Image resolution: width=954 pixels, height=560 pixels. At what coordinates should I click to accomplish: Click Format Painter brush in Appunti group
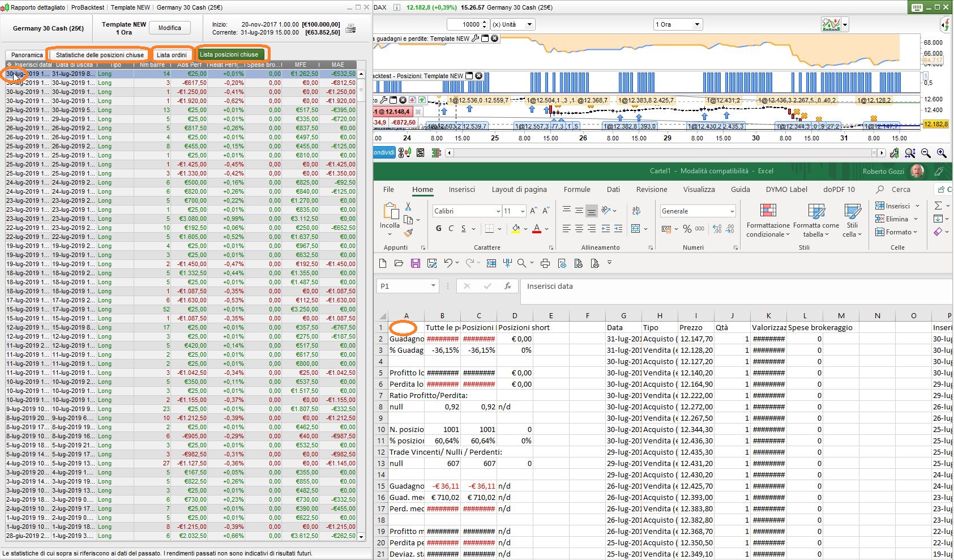point(409,233)
